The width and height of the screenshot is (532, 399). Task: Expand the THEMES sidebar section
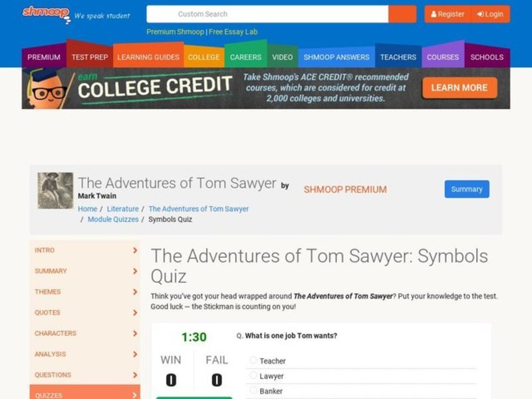[x=80, y=291]
